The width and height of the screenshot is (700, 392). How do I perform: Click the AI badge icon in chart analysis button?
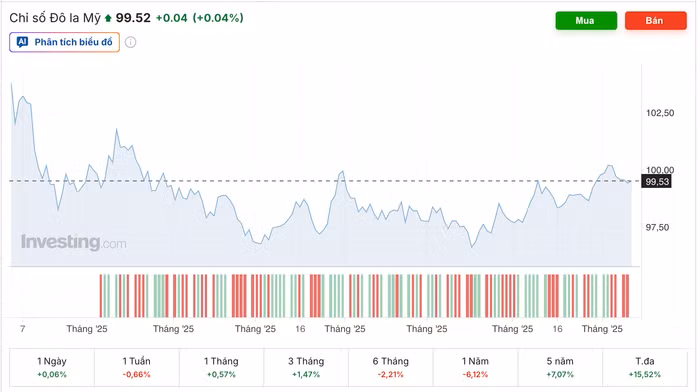pyautogui.click(x=22, y=42)
